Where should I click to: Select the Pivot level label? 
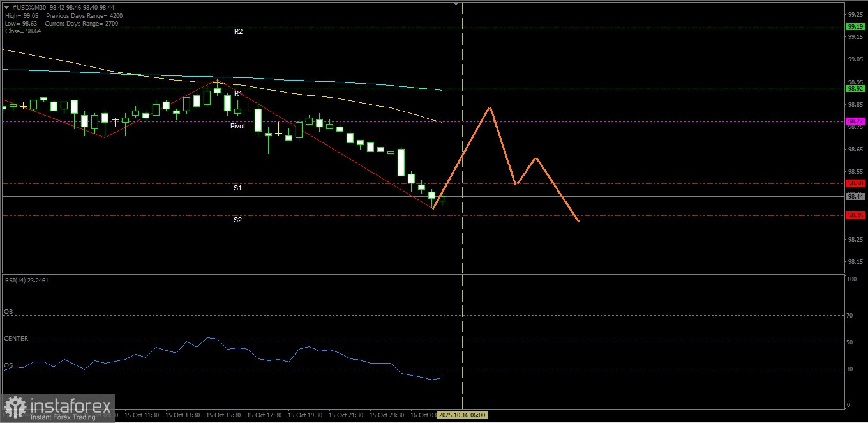point(238,127)
